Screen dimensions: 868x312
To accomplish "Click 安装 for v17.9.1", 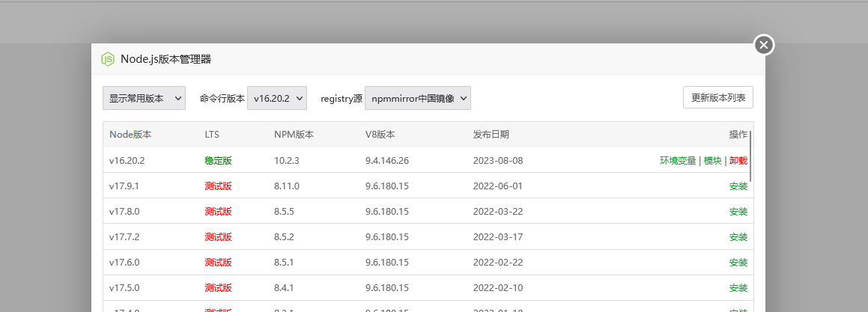I will (x=738, y=186).
